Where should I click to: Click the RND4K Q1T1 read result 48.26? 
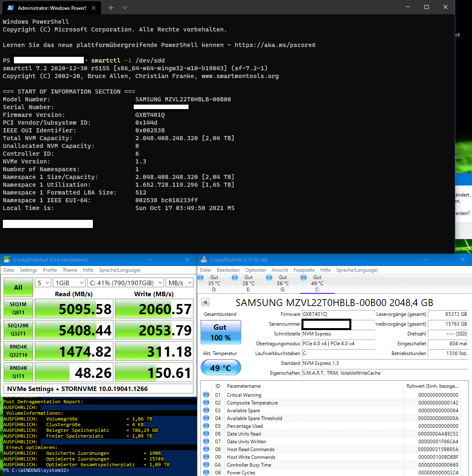pos(74,373)
